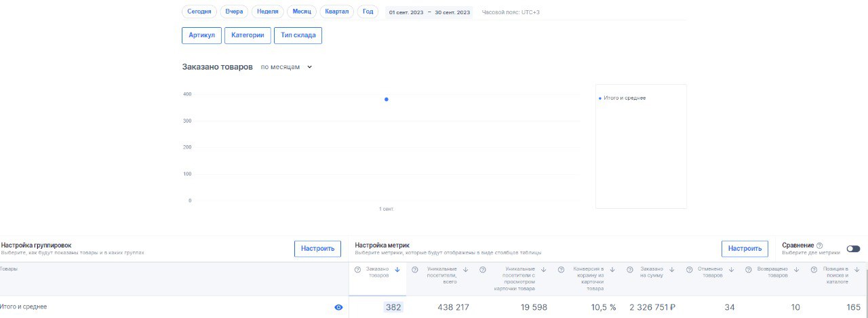Click Настроить button for metrics
868x318 pixels.
click(745, 249)
